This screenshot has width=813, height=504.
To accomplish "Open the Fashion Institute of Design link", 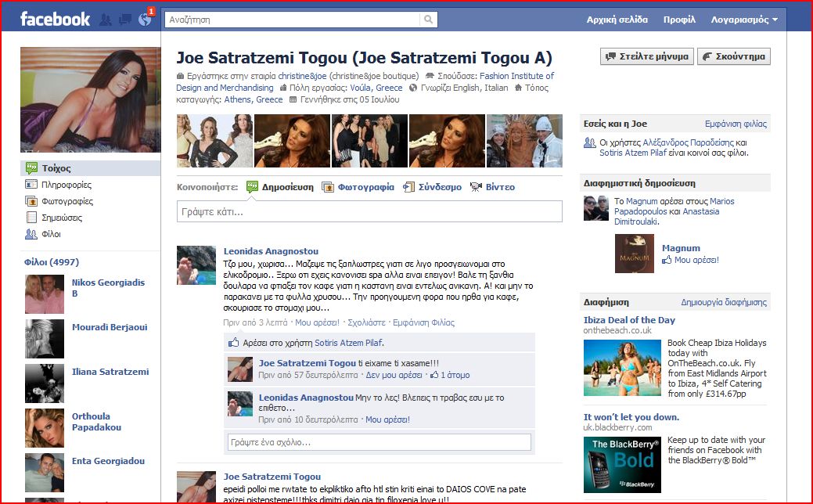I will 365,82.
